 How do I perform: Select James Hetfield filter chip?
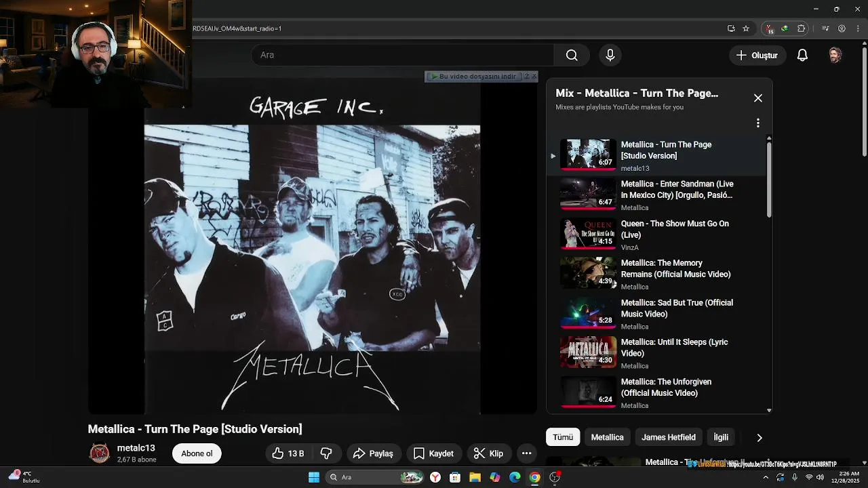point(669,437)
